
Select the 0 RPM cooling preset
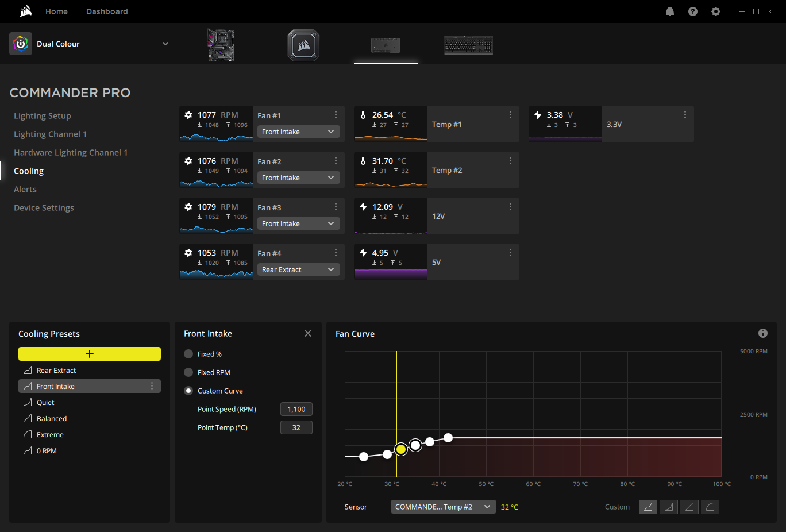coord(90,451)
